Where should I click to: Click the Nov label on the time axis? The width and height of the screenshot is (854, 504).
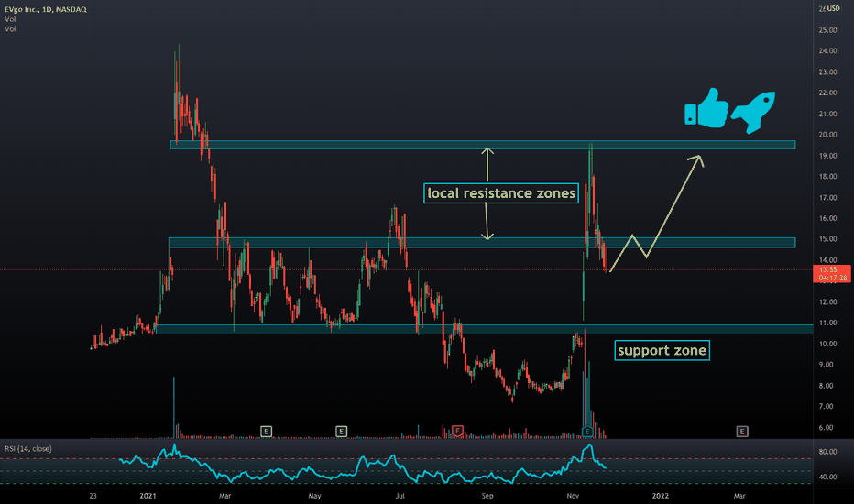coord(573,495)
